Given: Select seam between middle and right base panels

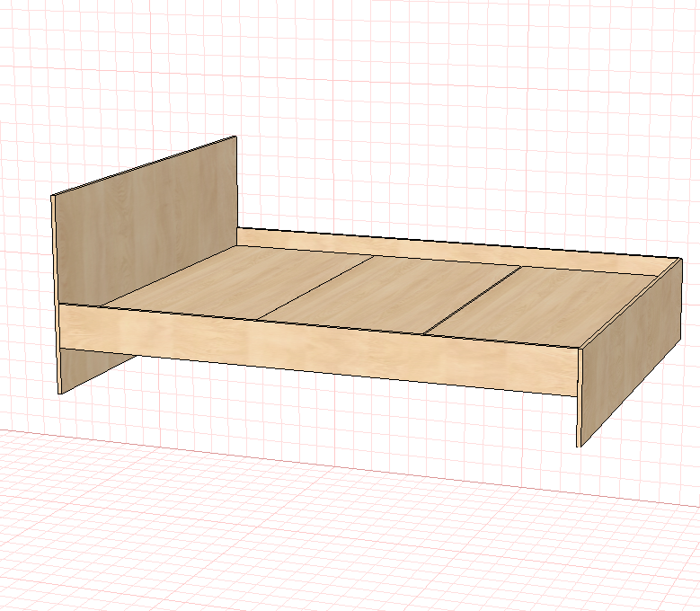Looking at the screenshot, I should [x=473, y=300].
